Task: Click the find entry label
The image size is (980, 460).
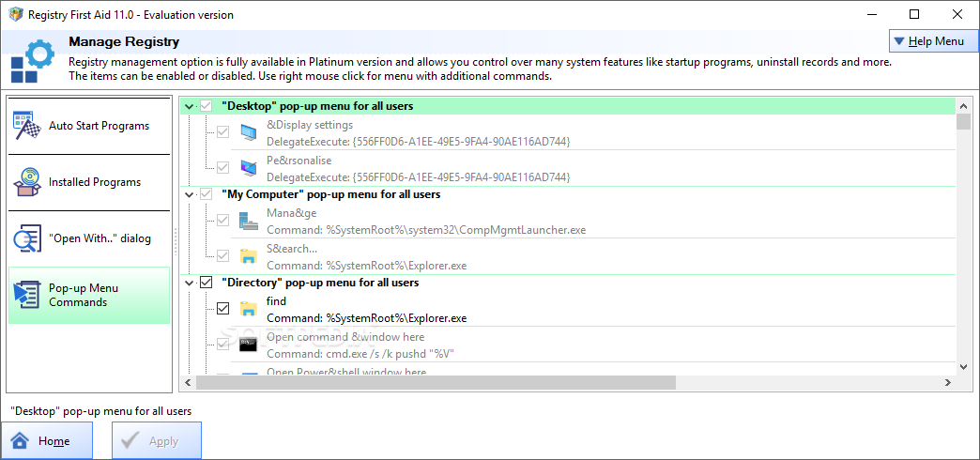Action: click(x=276, y=301)
